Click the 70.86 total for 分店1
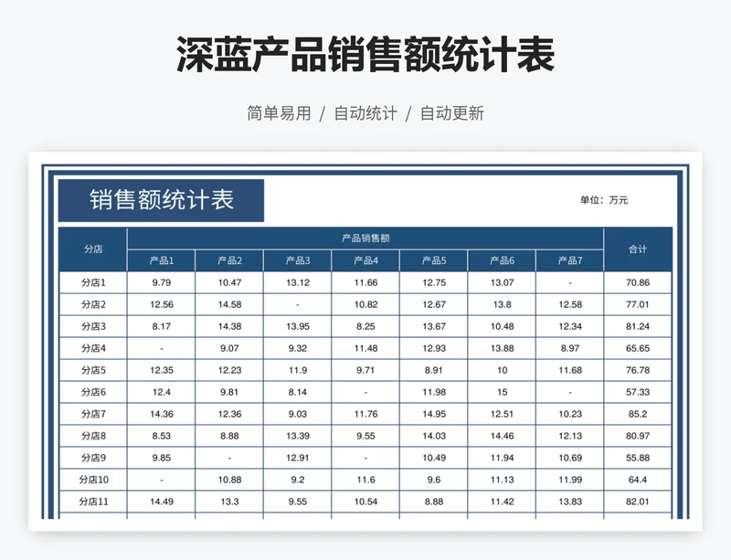Viewport: 731px width, 560px height. click(638, 282)
